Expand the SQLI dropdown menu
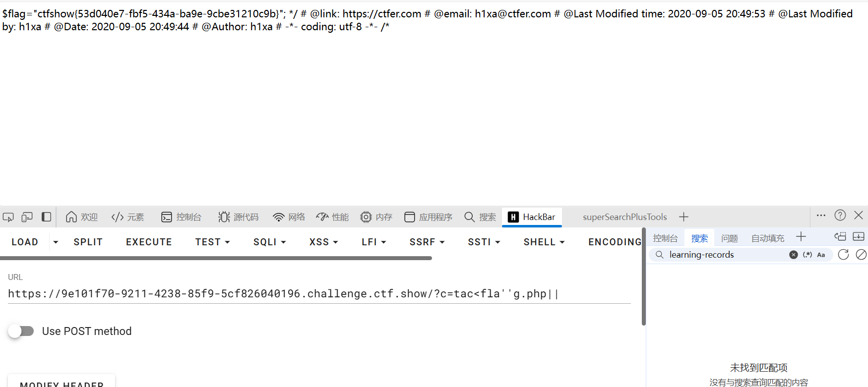 270,242
